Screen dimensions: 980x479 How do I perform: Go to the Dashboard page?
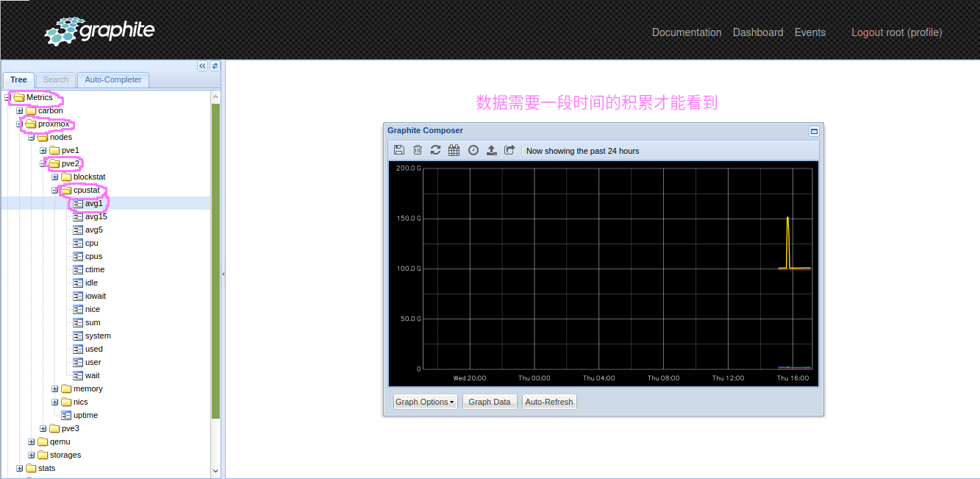pos(758,32)
